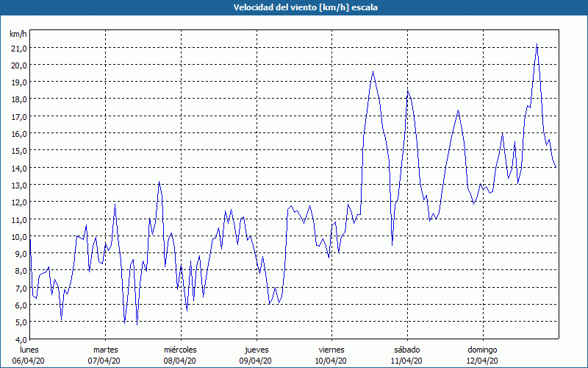Click the highest wind peak above 21 km/h
588x368 pixels.
pos(537,44)
